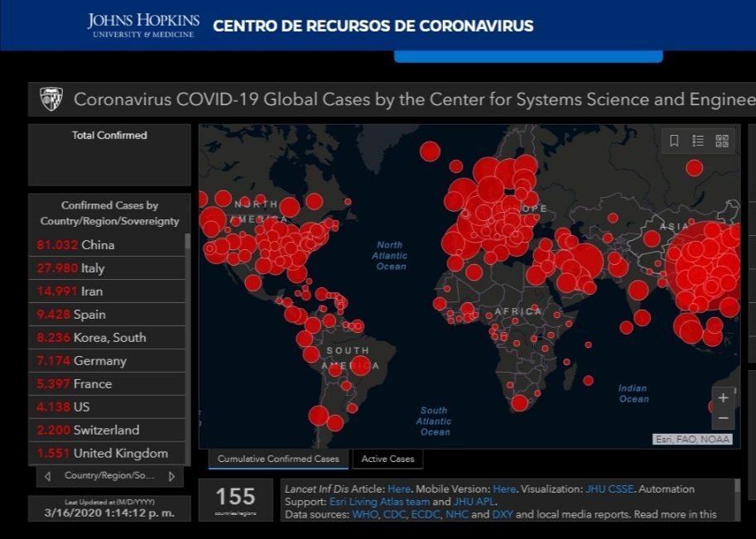Go to previous country list view arrow
Image resolution: width=756 pixels, height=539 pixels.
pos(47,476)
